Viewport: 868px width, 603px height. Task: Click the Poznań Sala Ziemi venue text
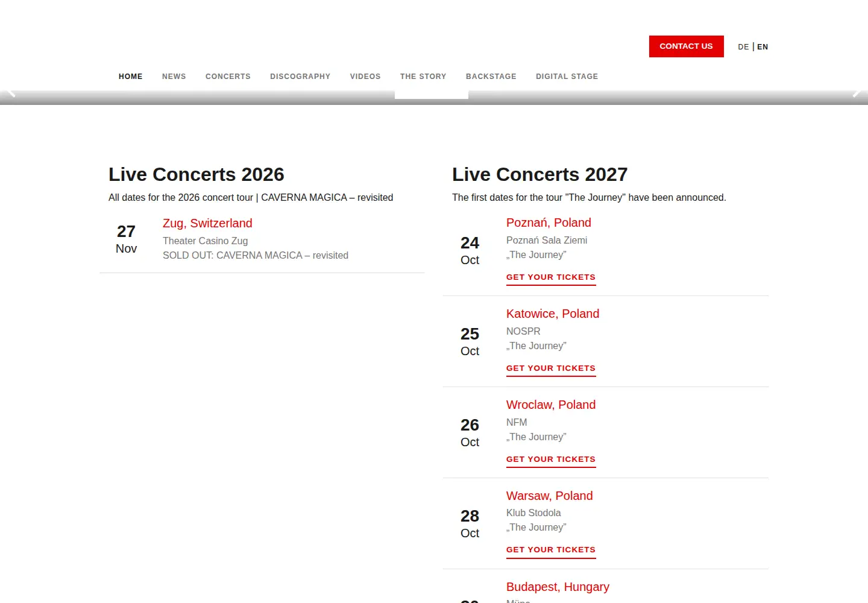[547, 240]
